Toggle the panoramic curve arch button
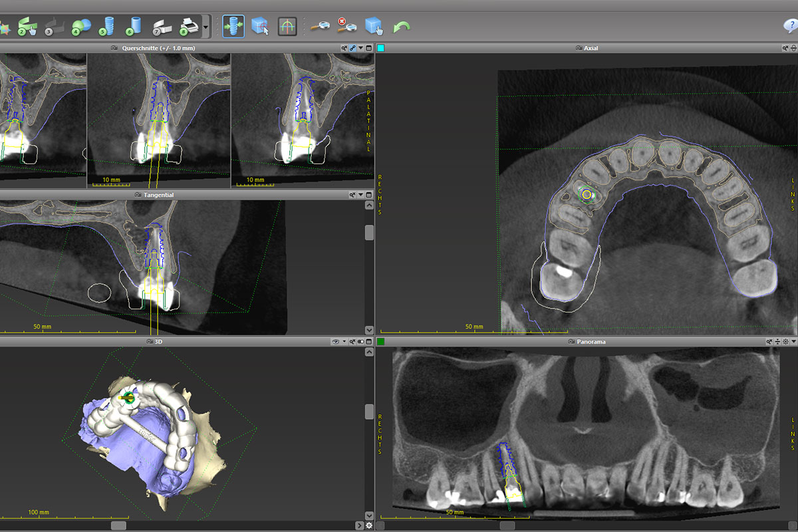 point(287,27)
